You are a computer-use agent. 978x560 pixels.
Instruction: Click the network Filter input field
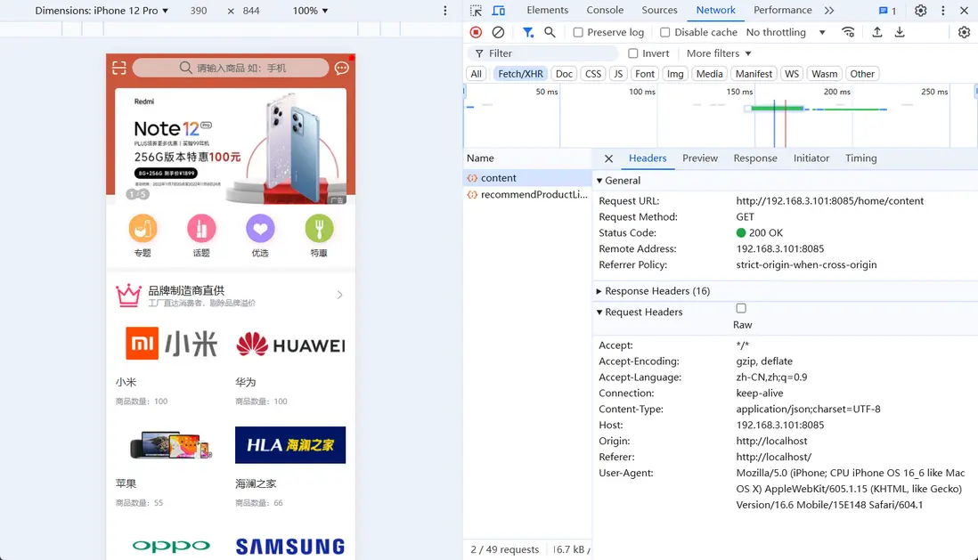pos(542,53)
